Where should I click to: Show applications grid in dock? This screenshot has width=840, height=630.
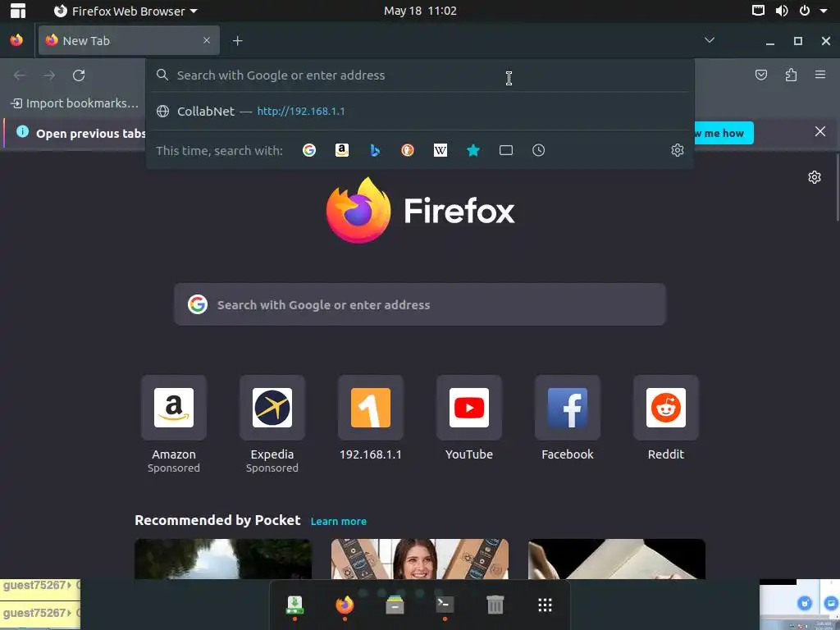tap(545, 605)
